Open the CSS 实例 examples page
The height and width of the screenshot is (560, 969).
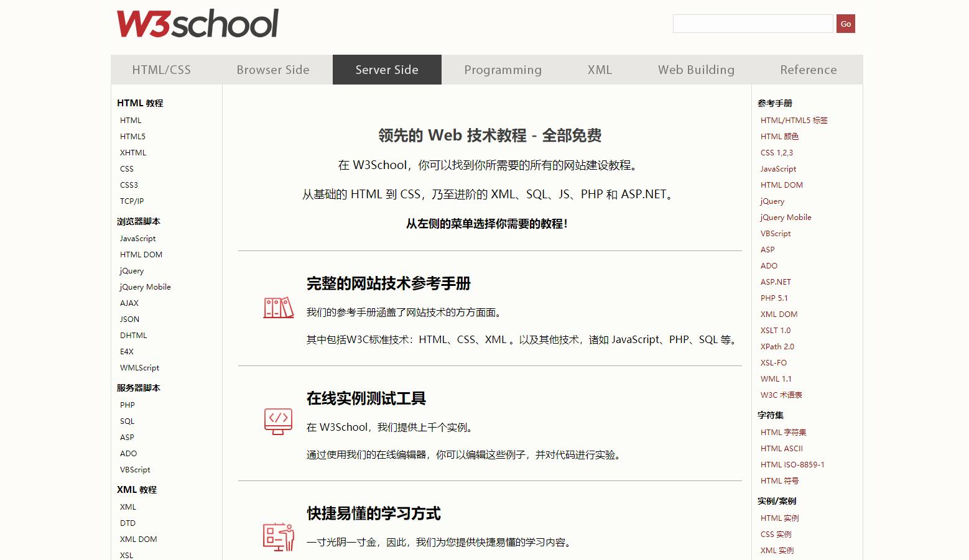pyautogui.click(x=776, y=534)
